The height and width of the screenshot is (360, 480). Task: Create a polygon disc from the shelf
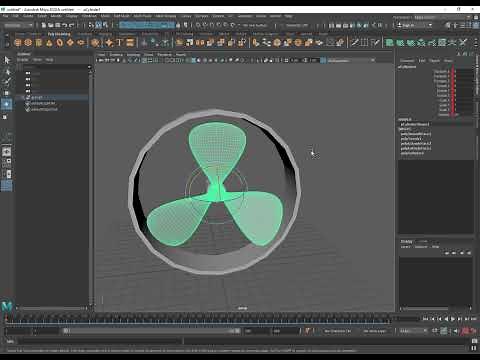point(80,42)
